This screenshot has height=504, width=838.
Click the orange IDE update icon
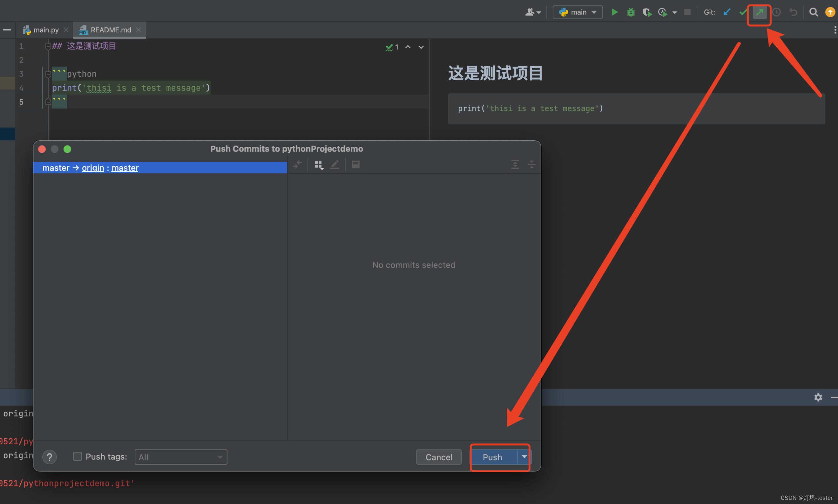(x=830, y=12)
